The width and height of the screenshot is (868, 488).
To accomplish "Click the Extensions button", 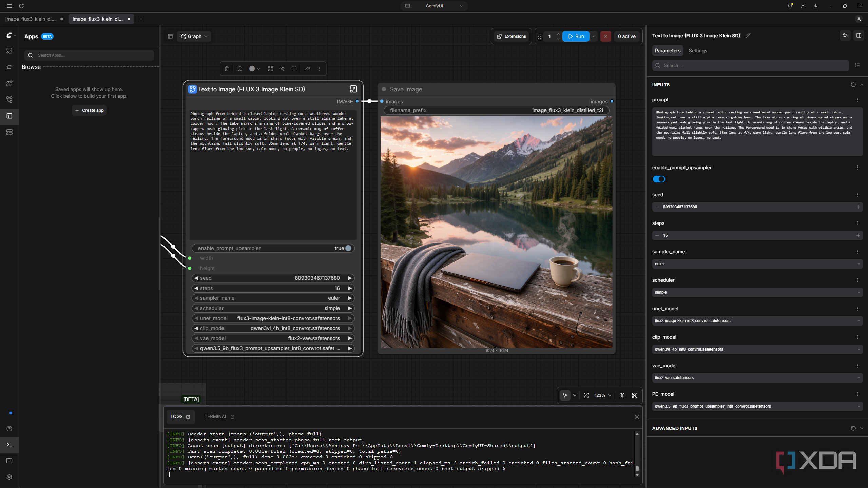I will click(511, 36).
